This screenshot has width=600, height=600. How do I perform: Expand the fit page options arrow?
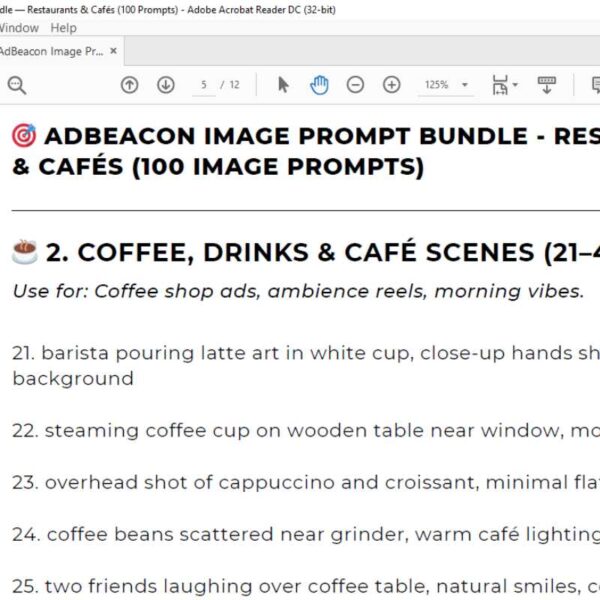515,86
